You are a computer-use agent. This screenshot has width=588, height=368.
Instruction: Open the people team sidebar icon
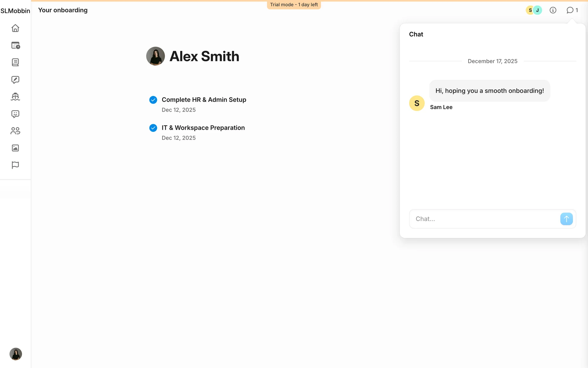click(x=15, y=131)
